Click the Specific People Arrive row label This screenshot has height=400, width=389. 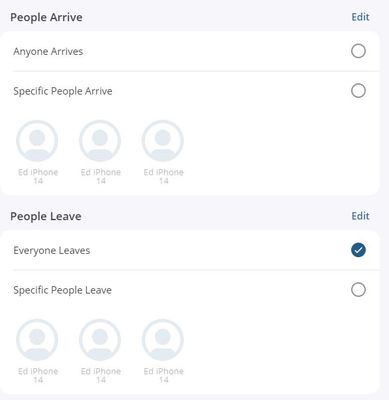click(63, 91)
